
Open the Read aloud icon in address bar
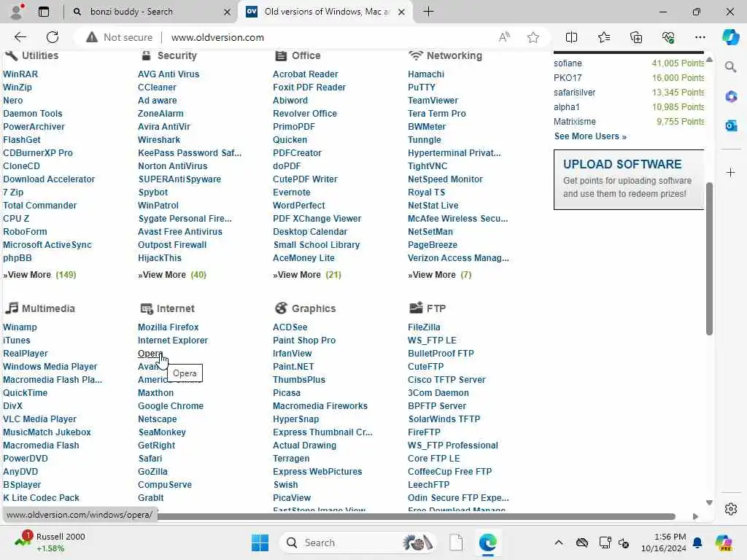pyautogui.click(x=504, y=37)
